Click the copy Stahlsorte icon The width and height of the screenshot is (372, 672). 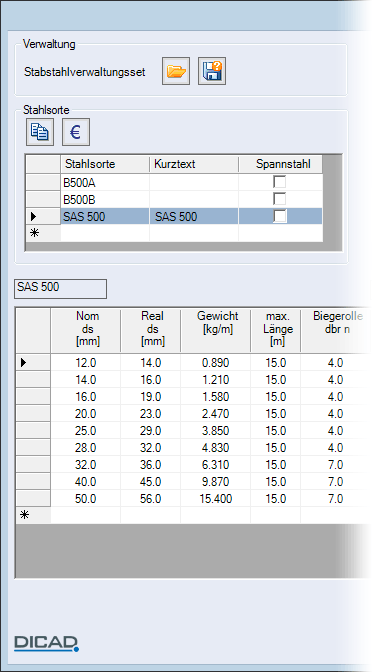pos(40,132)
